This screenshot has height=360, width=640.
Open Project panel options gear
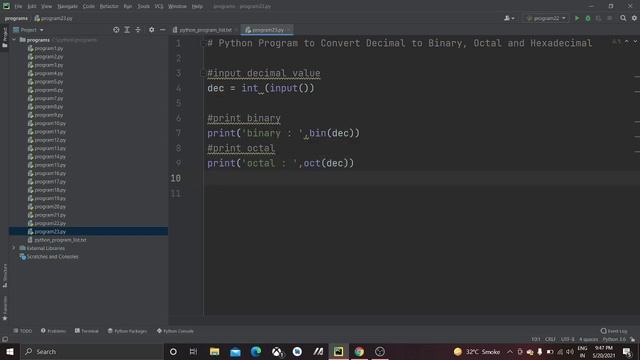[151, 30]
